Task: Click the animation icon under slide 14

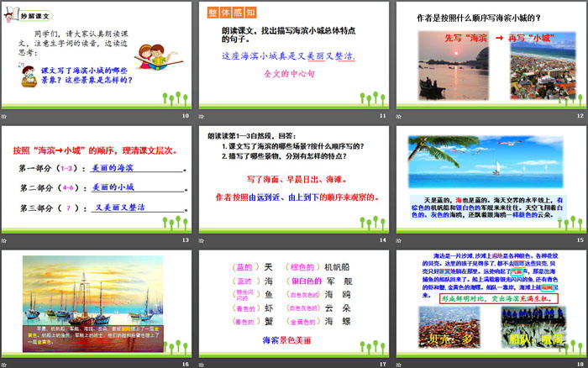Action: [x=202, y=240]
